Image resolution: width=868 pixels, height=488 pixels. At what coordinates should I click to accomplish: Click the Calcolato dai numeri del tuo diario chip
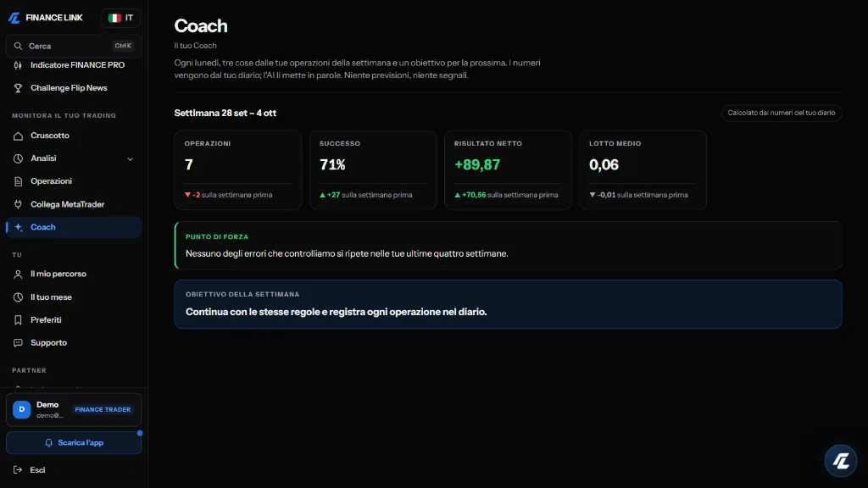point(781,113)
